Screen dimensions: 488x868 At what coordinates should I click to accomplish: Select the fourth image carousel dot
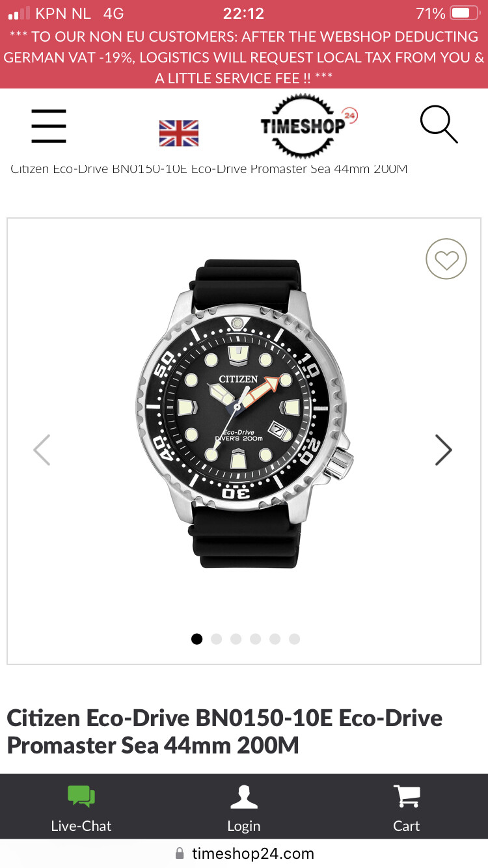(256, 639)
